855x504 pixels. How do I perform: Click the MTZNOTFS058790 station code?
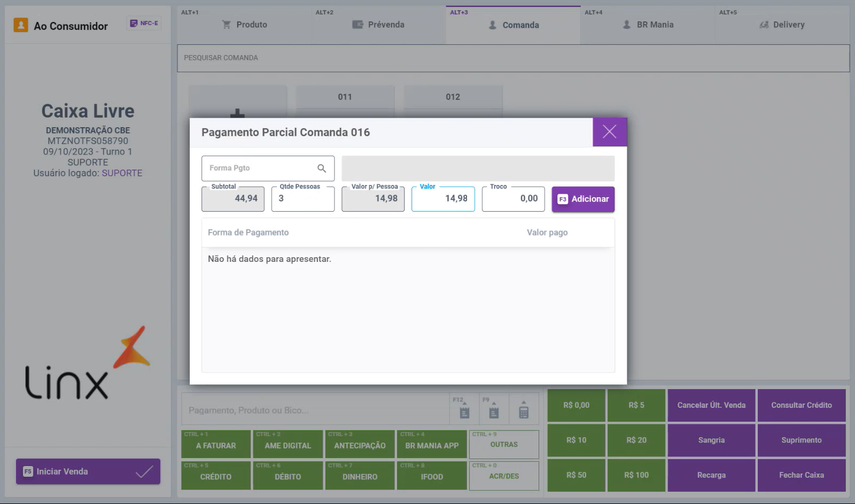click(88, 141)
